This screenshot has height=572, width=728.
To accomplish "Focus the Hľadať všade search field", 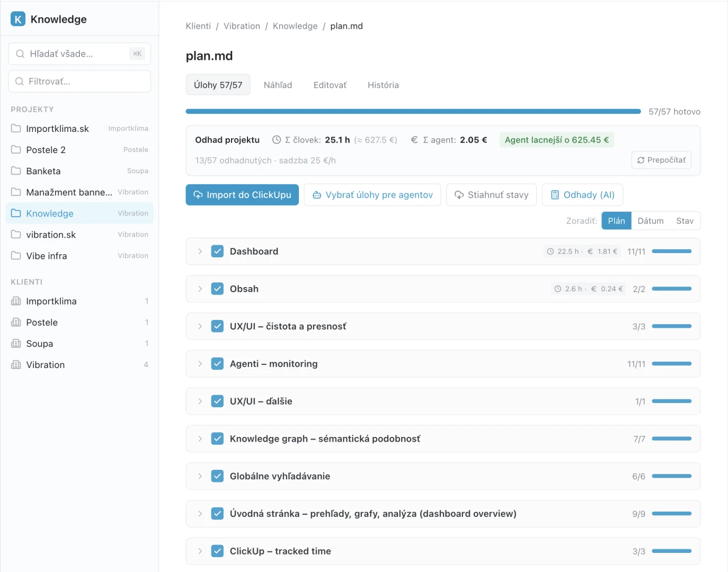I will (x=79, y=53).
